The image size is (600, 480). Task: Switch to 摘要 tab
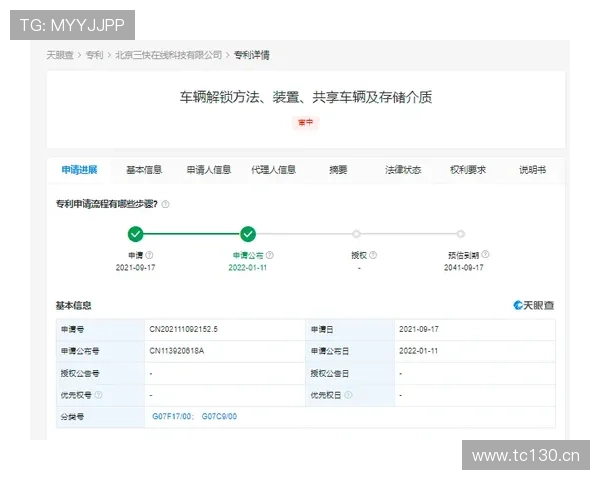click(338, 170)
